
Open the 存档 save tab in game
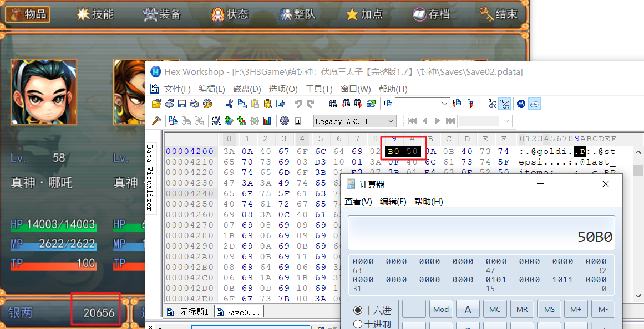click(432, 14)
